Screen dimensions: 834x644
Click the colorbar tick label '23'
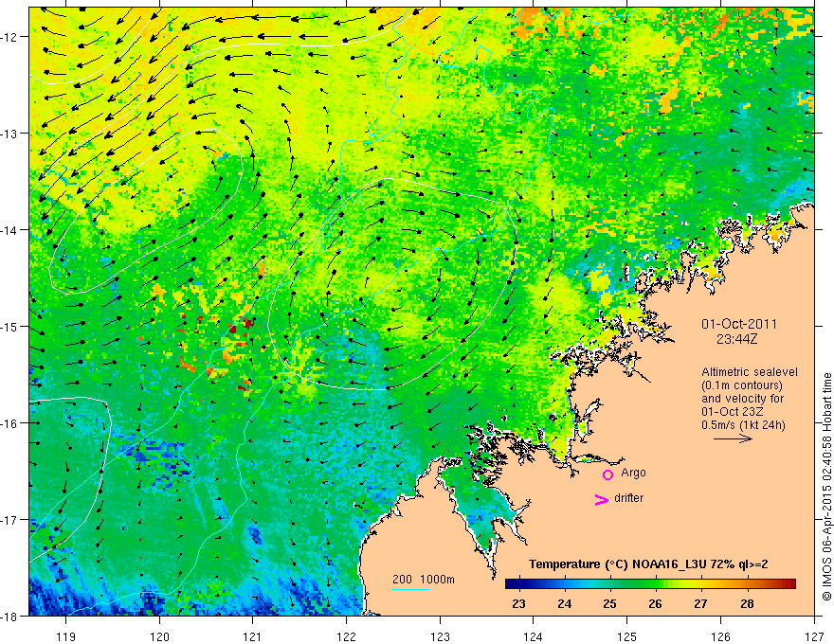[x=518, y=603]
